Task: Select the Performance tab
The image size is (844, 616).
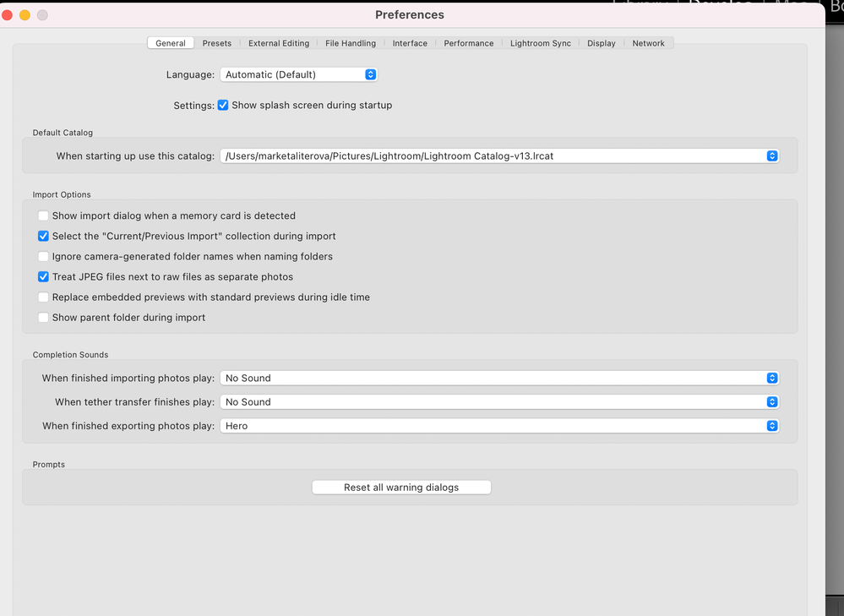Action: click(468, 43)
